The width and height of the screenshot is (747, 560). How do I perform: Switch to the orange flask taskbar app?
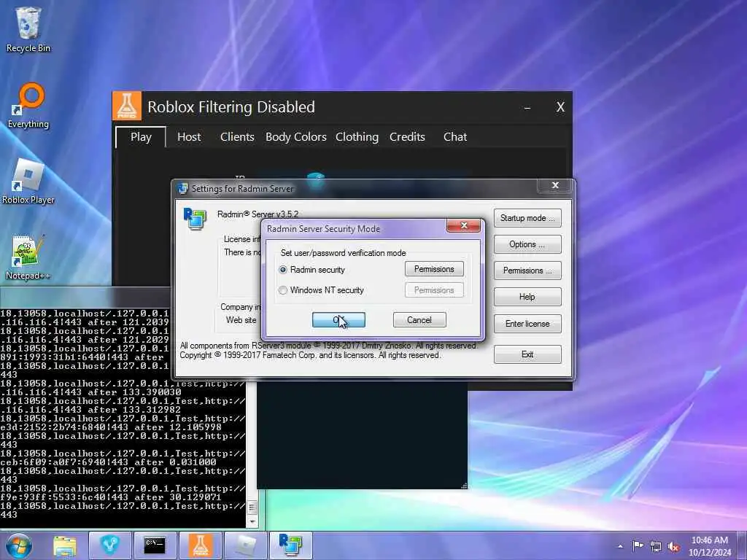pyautogui.click(x=201, y=545)
